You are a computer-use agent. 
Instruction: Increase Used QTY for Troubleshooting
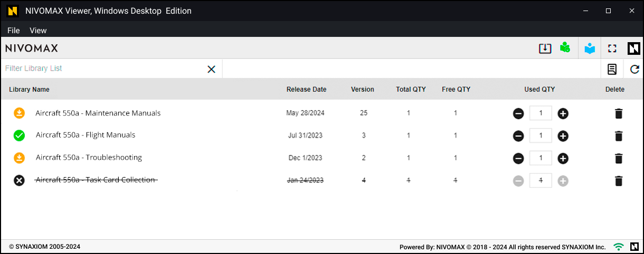563,158
